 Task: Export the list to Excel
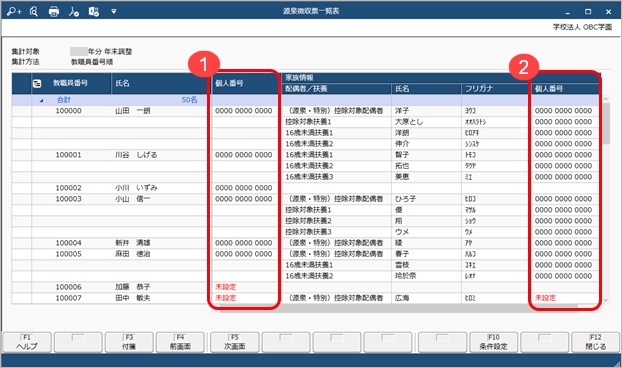tap(94, 12)
